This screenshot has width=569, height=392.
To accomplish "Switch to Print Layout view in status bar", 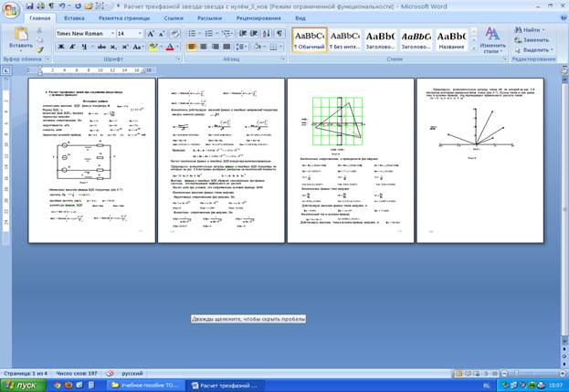I will (458, 373).
